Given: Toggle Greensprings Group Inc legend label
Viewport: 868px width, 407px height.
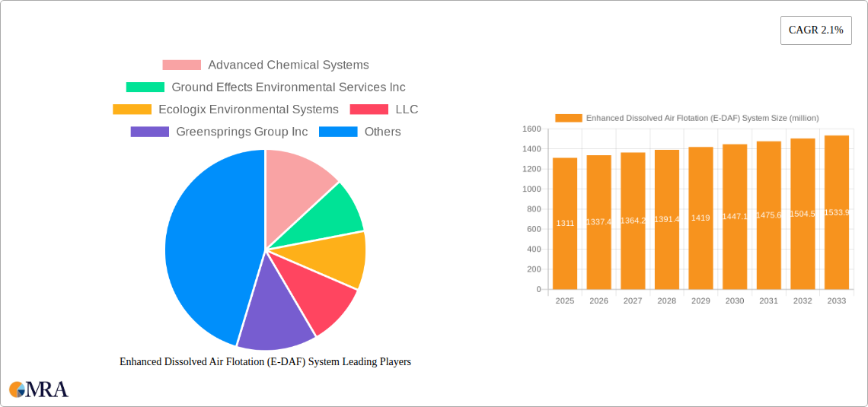Looking at the screenshot, I should pos(242,132).
